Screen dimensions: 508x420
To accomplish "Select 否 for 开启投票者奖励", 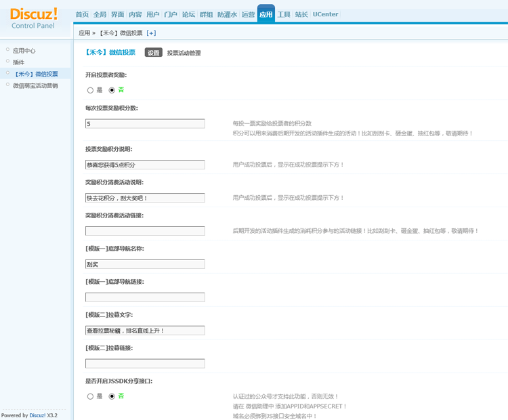I will point(112,90).
